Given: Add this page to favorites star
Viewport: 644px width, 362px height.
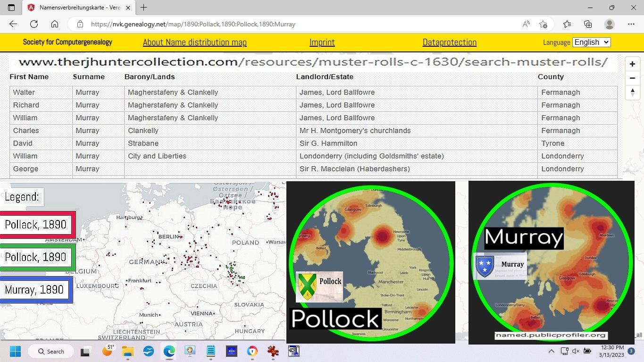Looking at the screenshot, I should (544, 24).
